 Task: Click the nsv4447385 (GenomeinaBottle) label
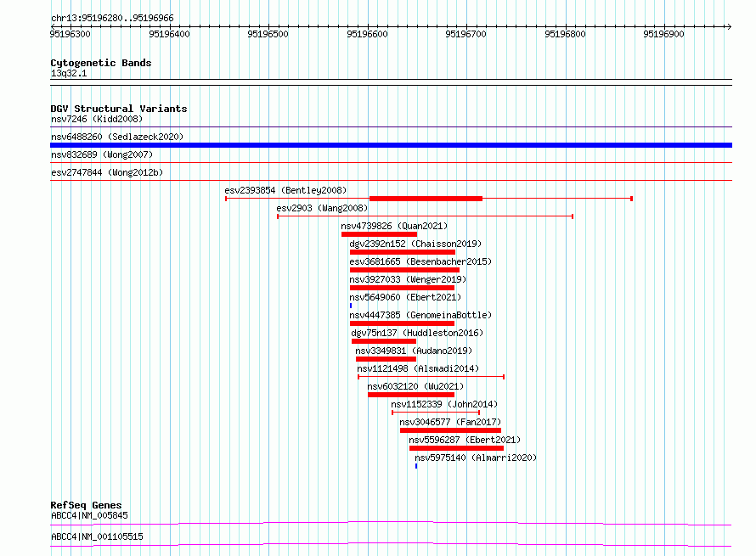[x=420, y=315]
